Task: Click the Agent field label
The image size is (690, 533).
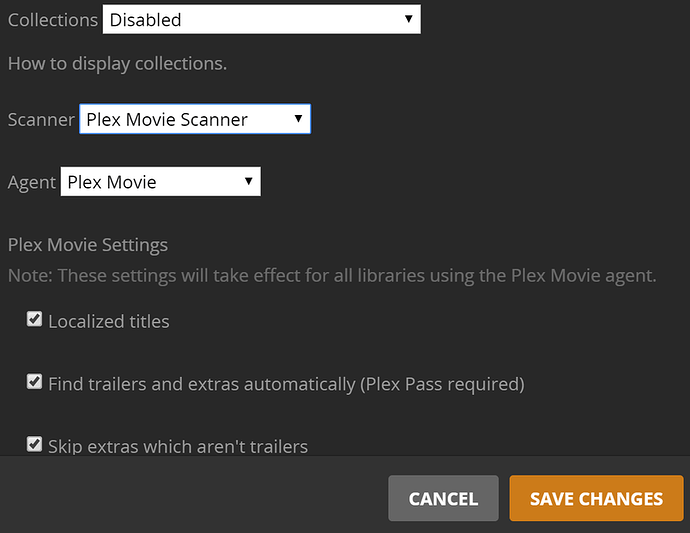Action: 32,183
